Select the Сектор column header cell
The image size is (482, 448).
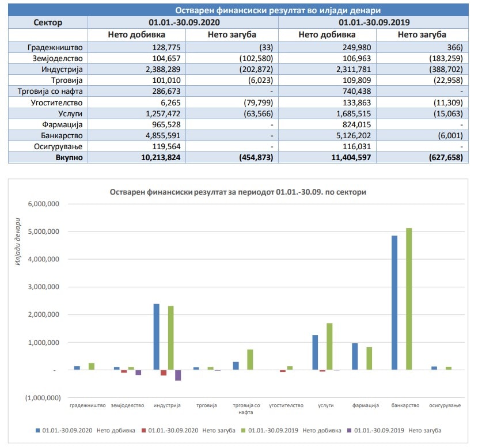coord(48,22)
